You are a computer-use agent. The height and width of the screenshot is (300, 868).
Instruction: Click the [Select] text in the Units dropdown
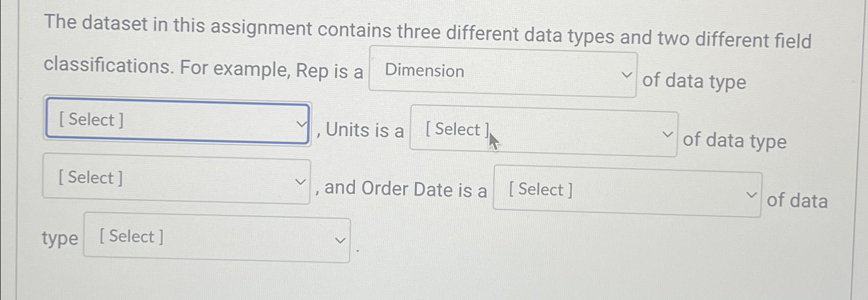tap(456, 129)
